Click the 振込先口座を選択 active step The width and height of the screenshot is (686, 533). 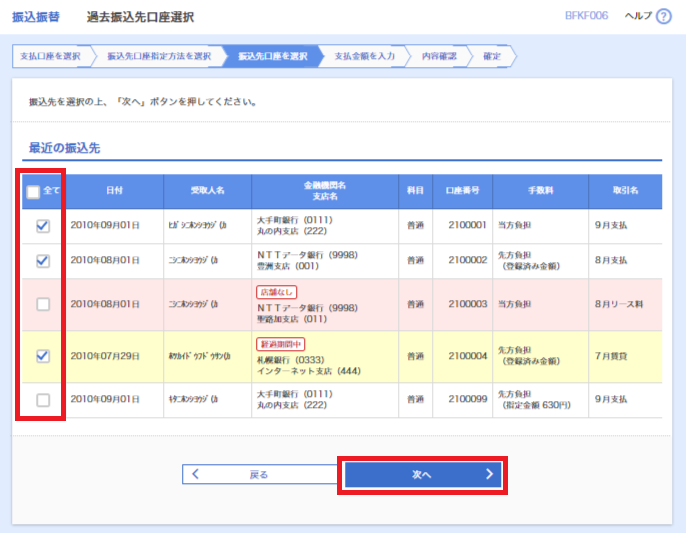point(272,56)
